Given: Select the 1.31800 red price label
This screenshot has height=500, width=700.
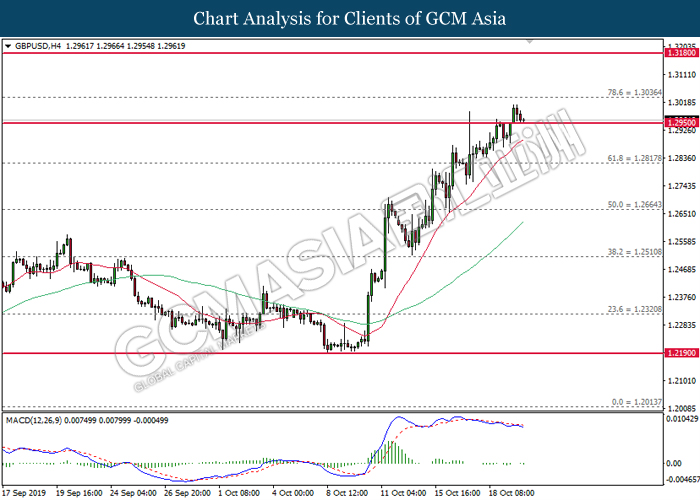Looking at the screenshot, I should [x=682, y=53].
